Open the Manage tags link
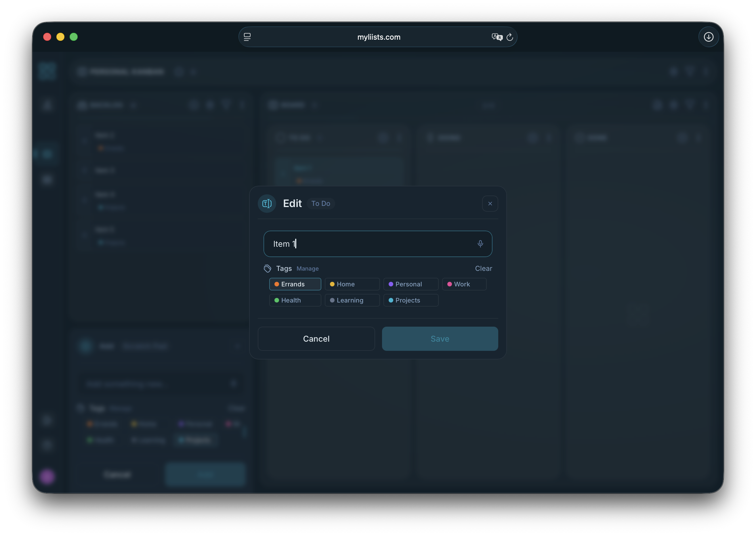 click(x=307, y=268)
